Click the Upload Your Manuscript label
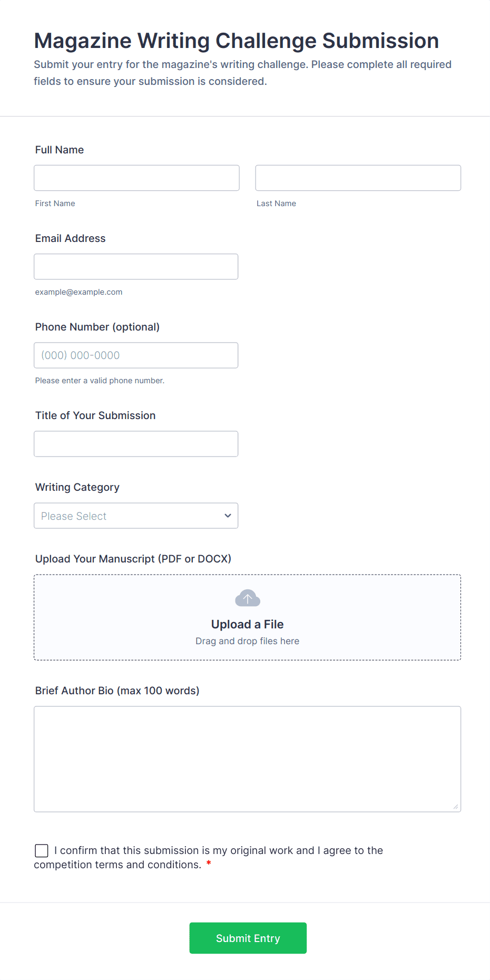490x980 pixels. (133, 559)
